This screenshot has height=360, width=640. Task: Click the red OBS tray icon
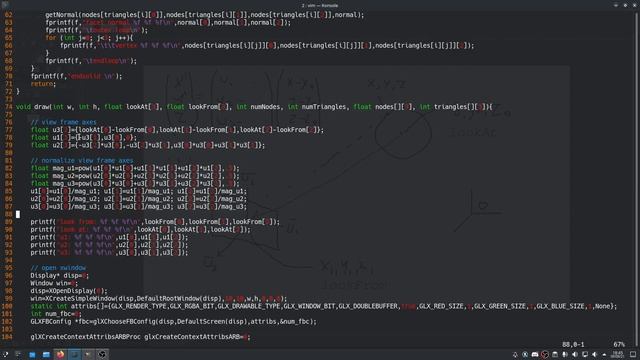pos(545,355)
